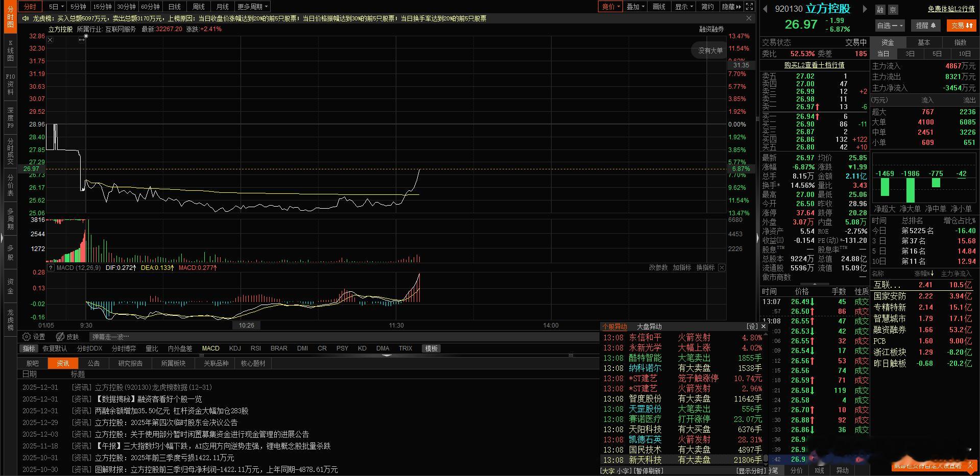Open the 皮肤 skin picker icon

pyautogui.click(x=60, y=337)
